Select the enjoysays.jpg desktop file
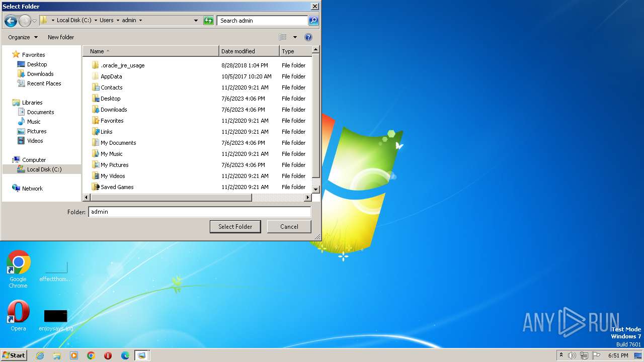The height and width of the screenshot is (362, 644). click(x=56, y=320)
